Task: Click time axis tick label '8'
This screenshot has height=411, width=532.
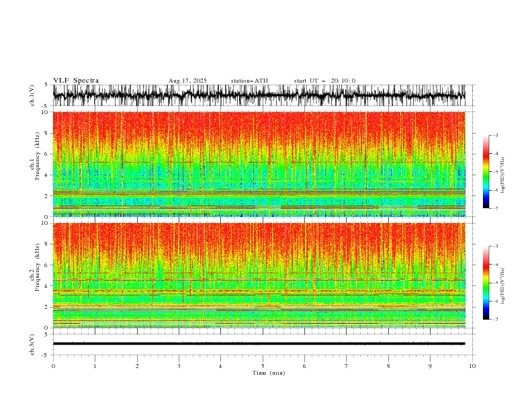Action: click(388, 366)
